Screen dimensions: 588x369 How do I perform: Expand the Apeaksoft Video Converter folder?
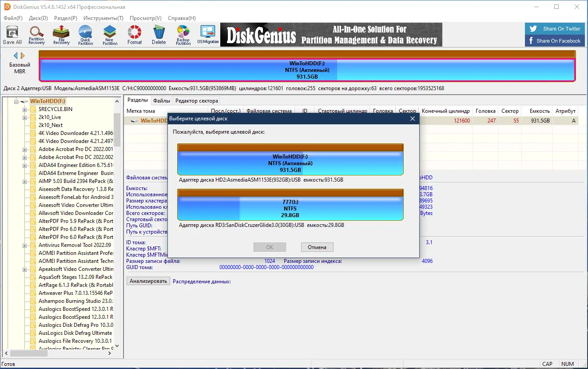tap(25, 269)
